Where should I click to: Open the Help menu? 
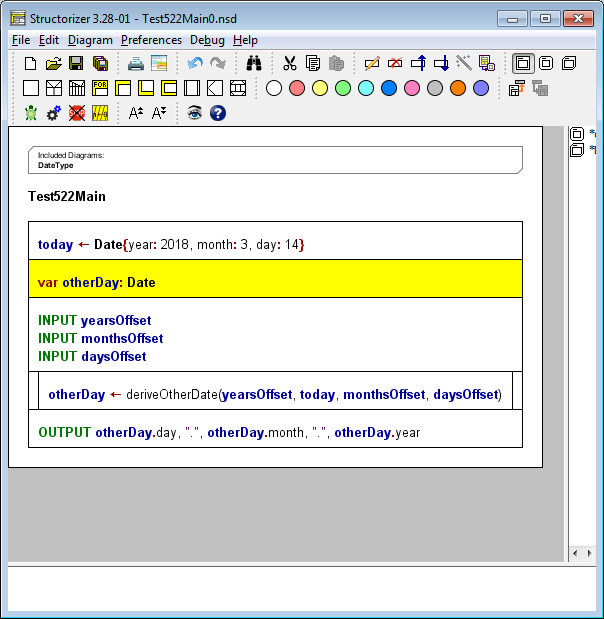point(245,40)
